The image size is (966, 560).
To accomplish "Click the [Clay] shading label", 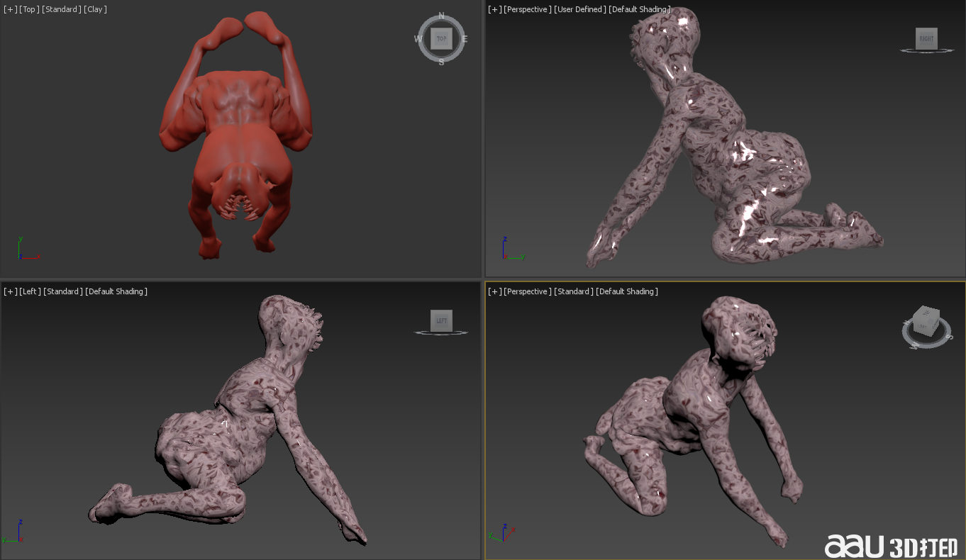I will click(x=95, y=9).
